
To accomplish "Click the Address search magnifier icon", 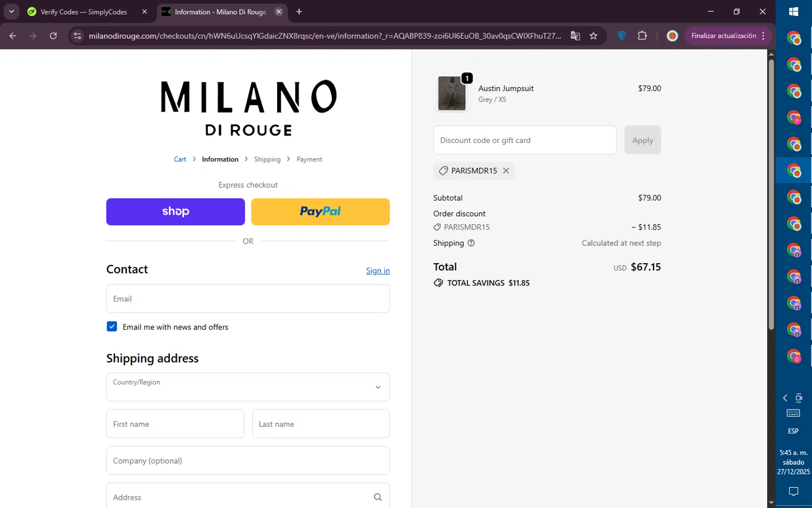I will click(x=378, y=497).
